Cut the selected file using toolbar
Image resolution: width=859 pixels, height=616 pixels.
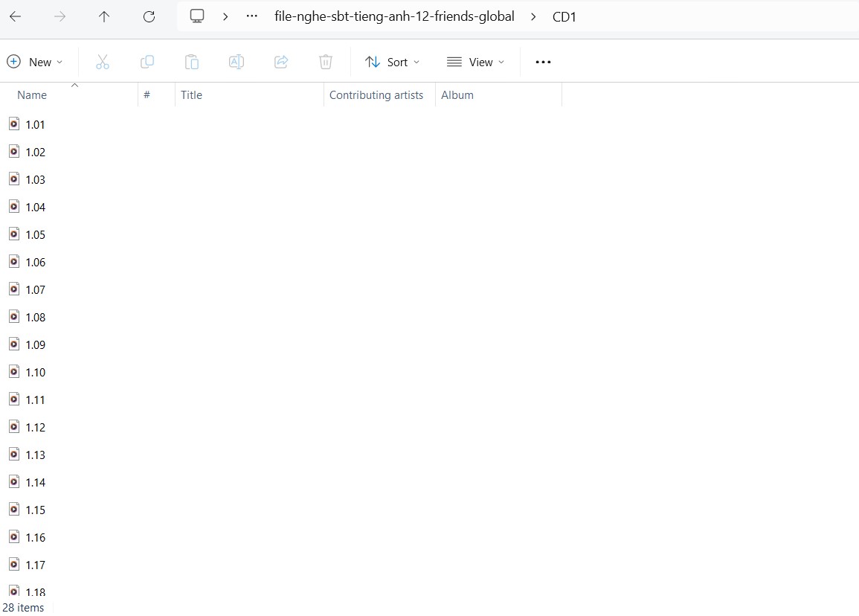[103, 62]
